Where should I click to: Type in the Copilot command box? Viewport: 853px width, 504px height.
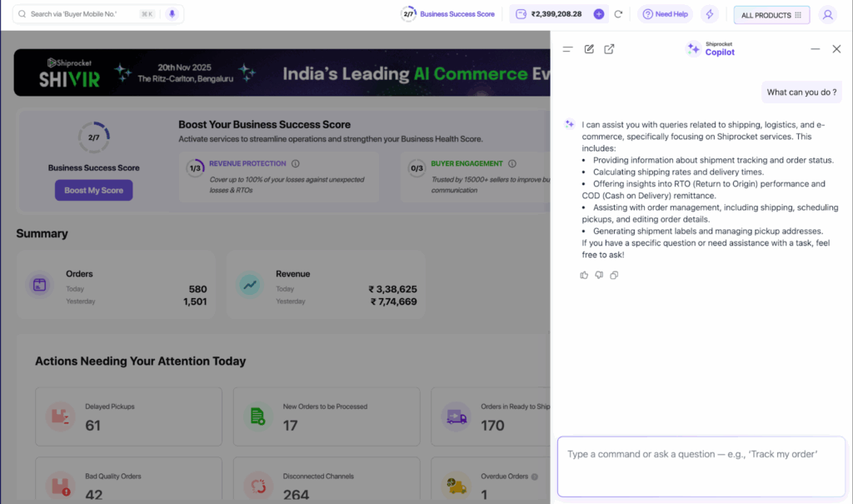[701, 465]
